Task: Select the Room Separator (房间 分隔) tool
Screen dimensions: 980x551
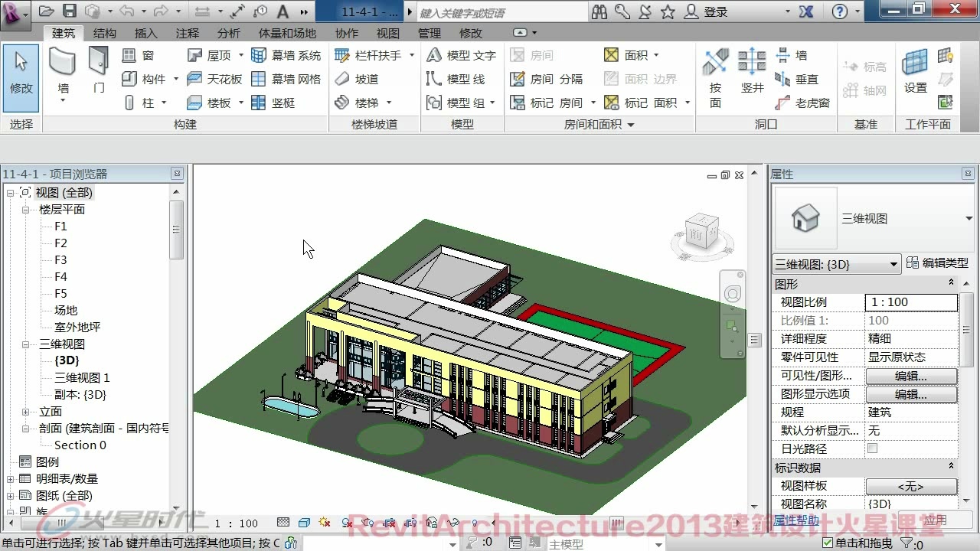Action: coord(547,79)
